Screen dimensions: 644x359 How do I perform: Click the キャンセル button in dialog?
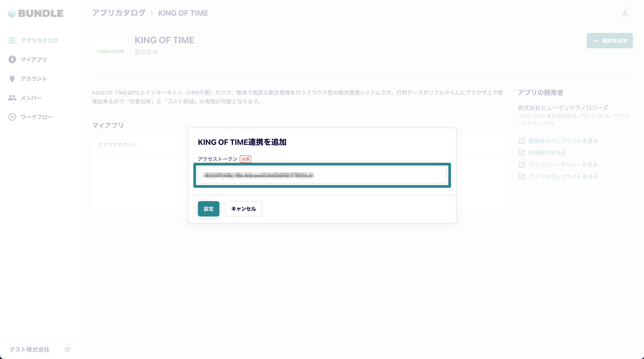244,209
